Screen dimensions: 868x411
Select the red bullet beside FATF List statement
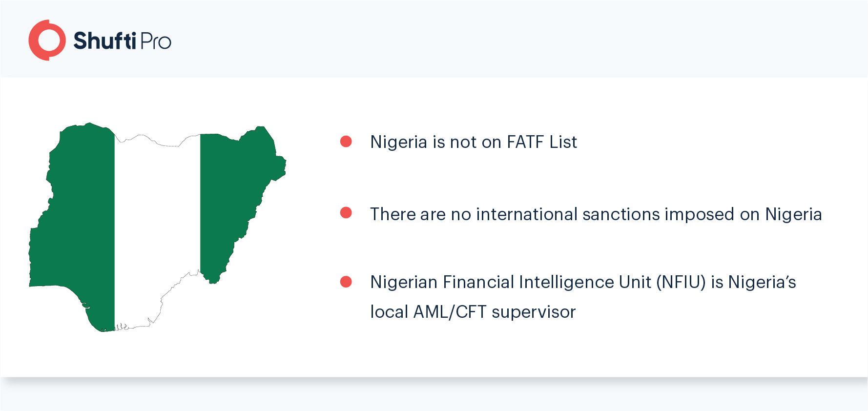click(x=346, y=142)
